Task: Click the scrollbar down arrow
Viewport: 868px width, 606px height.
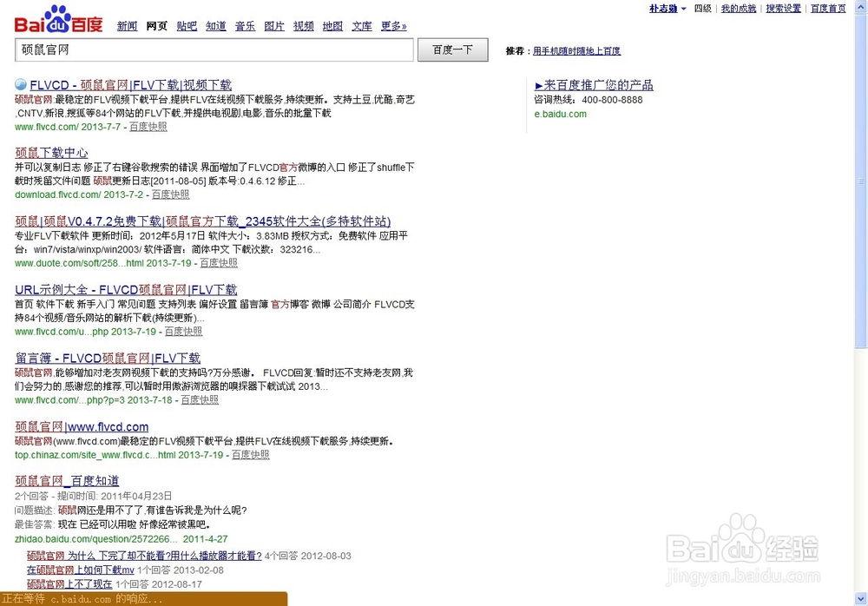Action: pos(861,599)
